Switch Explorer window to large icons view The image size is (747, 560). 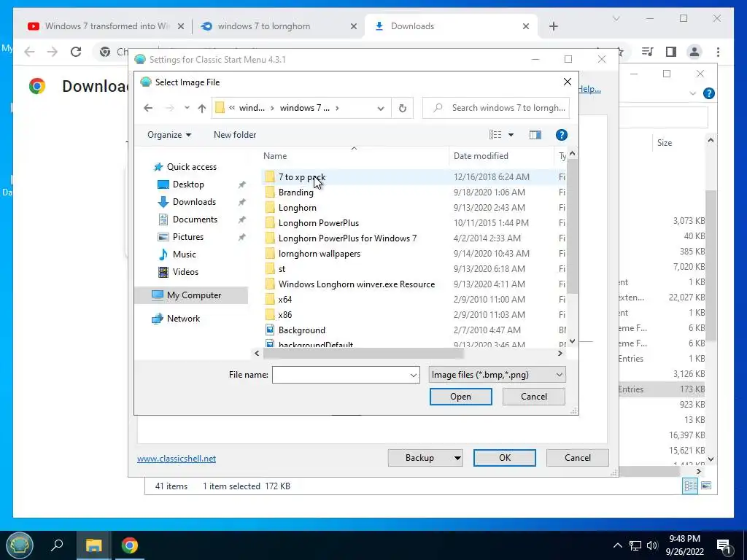click(706, 486)
